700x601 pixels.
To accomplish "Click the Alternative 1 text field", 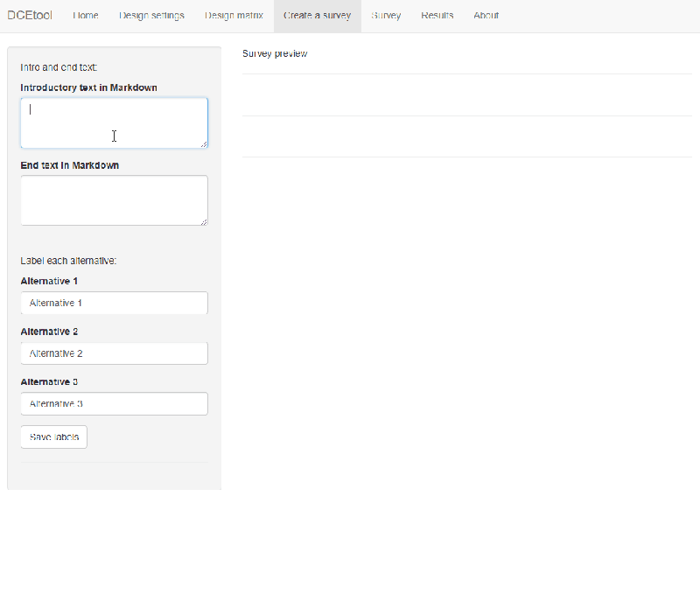I will click(114, 302).
